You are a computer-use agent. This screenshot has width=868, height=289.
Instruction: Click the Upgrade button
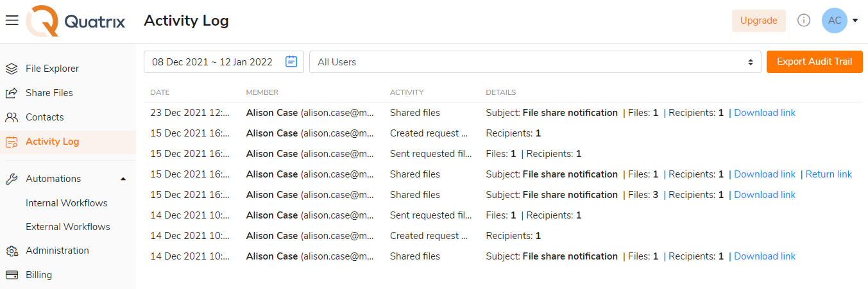pyautogui.click(x=758, y=21)
